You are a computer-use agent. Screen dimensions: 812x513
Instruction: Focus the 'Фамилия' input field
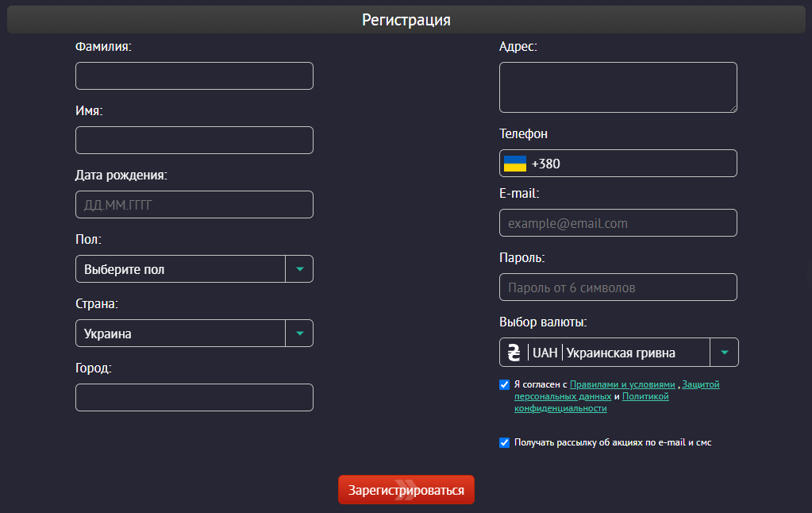point(194,75)
